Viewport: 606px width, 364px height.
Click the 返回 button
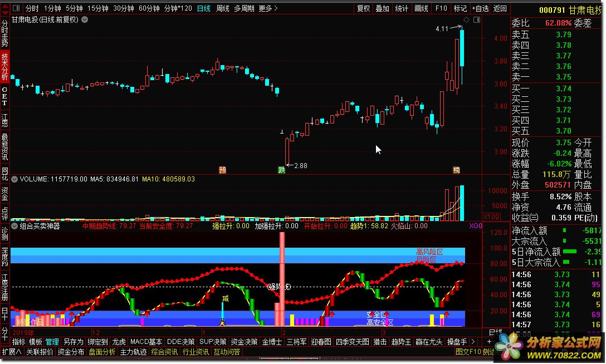point(500,8)
